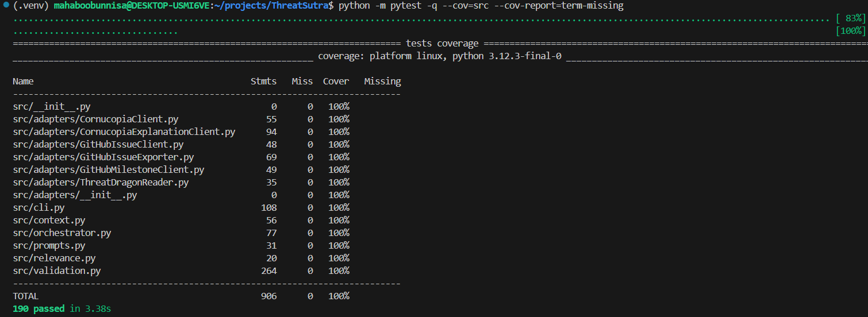Click the '--cov-report=term-missing' argument
This screenshot has height=317, width=868.
[558, 6]
